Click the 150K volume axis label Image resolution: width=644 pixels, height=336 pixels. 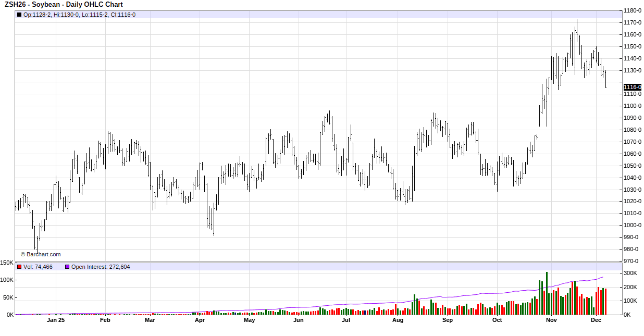(x=7, y=263)
